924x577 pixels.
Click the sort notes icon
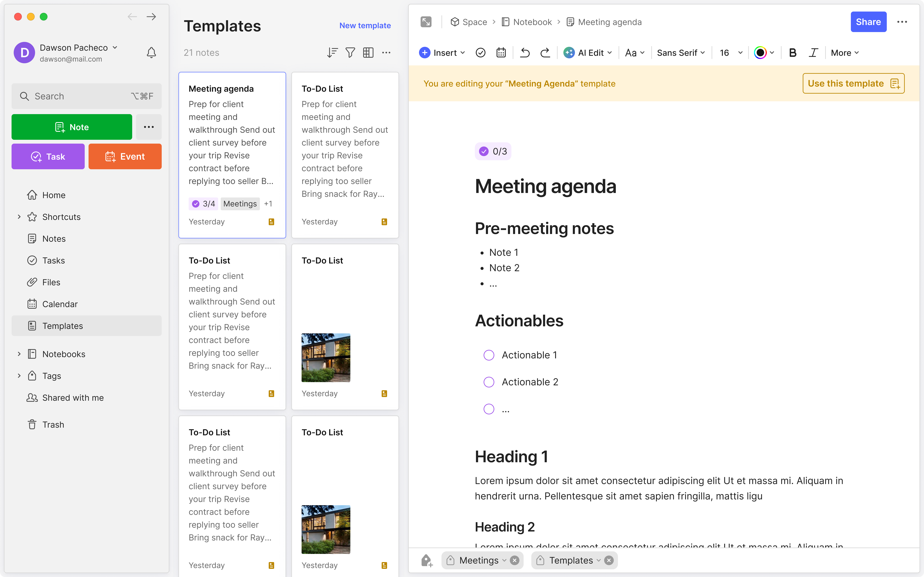click(332, 53)
